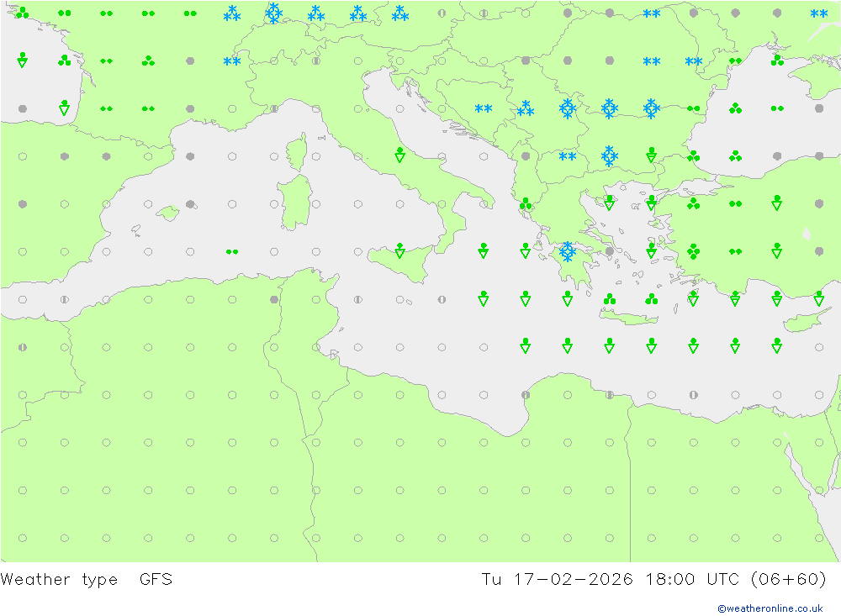Click the 'Tu 17-02-2026' date text
Image resolution: width=841 pixels, height=616 pixels.
point(557,579)
